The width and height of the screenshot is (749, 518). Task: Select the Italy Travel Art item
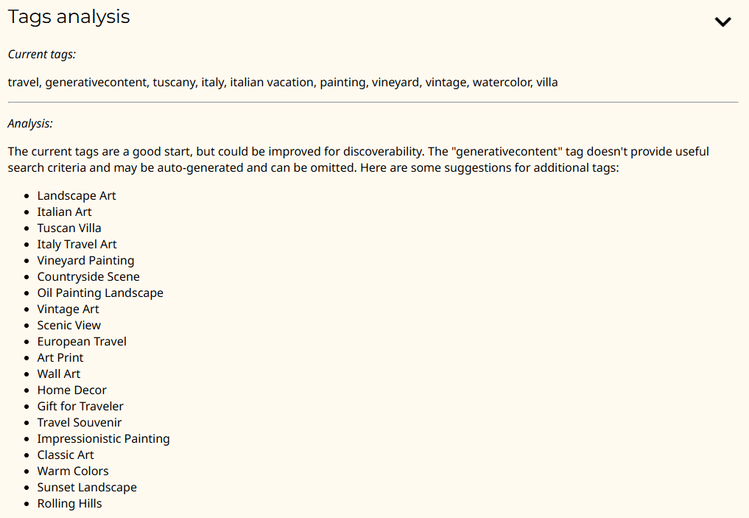click(x=77, y=244)
